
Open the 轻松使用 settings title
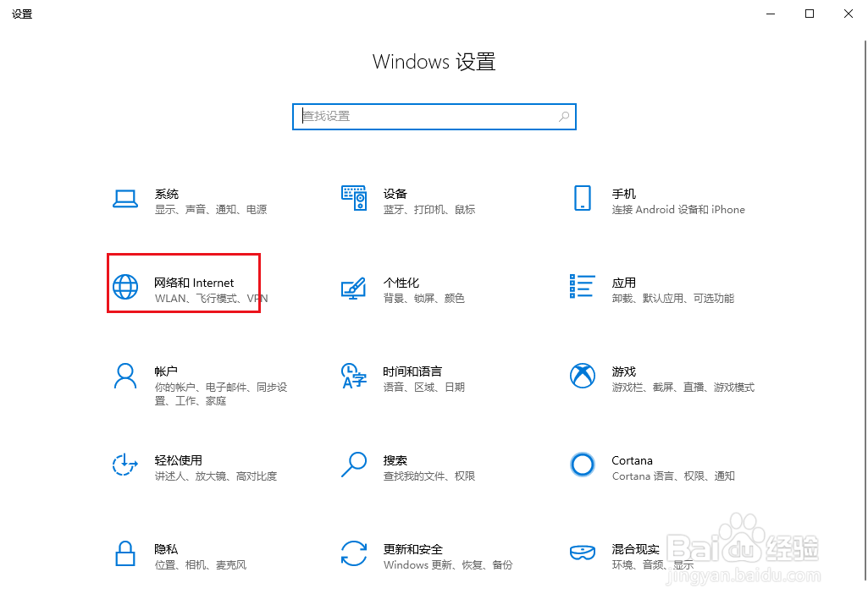(x=178, y=460)
